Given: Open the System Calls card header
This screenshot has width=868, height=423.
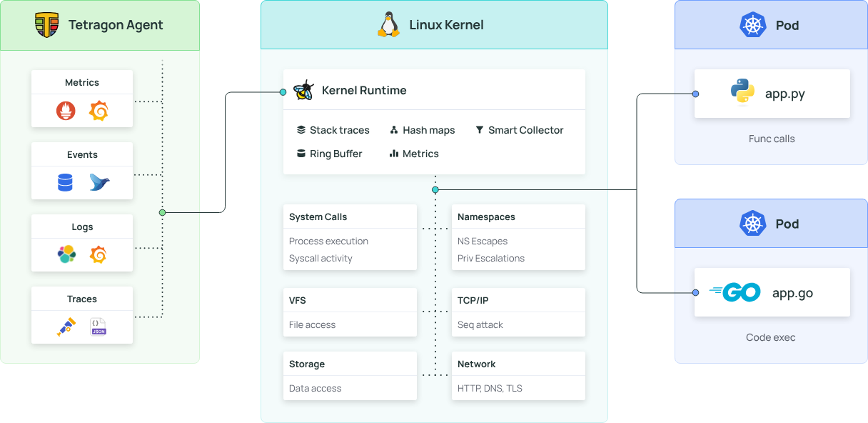Looking at the screenshot, I should 318,217.
